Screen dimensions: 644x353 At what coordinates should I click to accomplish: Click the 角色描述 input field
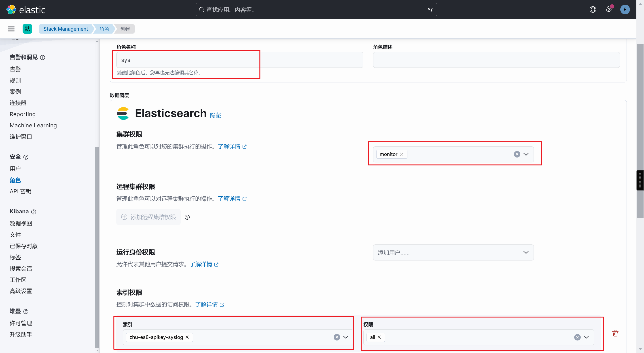pos(496,60)
